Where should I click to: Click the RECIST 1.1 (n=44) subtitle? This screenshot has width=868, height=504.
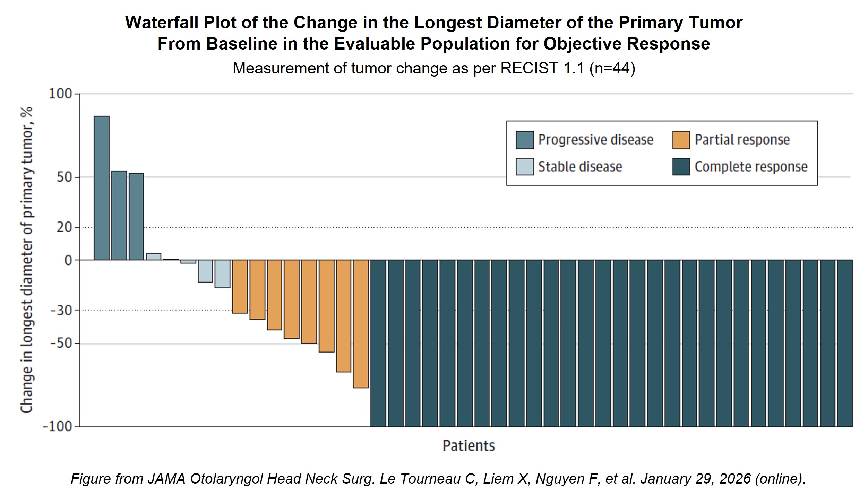click(433, 68)
